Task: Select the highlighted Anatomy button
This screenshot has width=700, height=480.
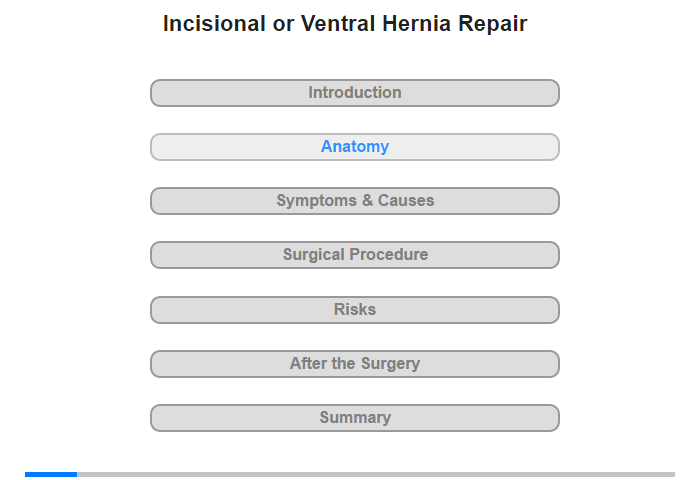Action: pos(355,147)
